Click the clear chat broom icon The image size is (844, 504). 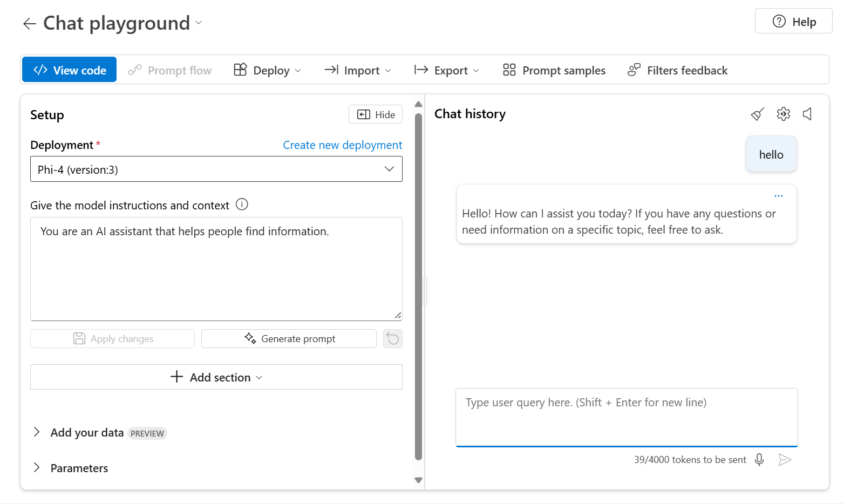[757, 114]
